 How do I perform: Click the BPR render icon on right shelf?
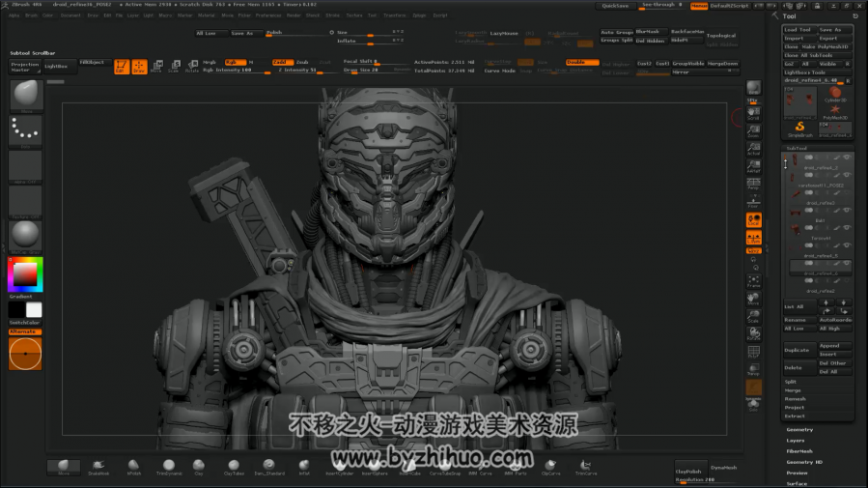(x=753, y=89)
